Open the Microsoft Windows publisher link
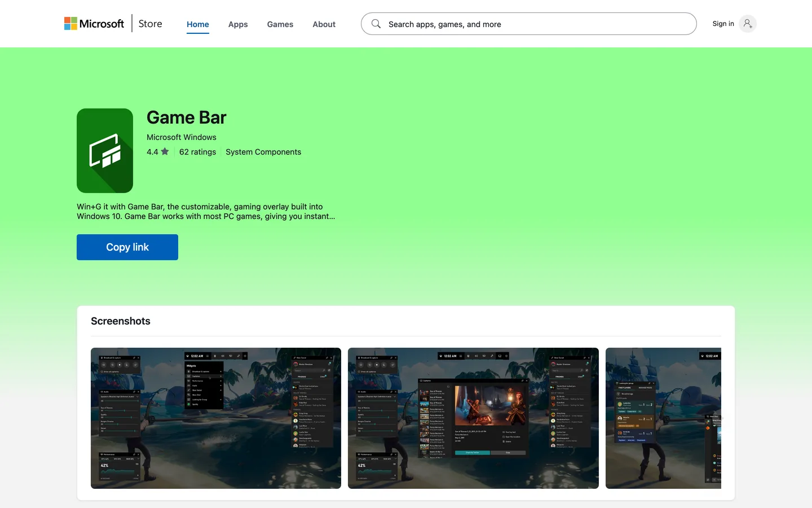Screen dimensions: 812x508 tap(182, 137)
